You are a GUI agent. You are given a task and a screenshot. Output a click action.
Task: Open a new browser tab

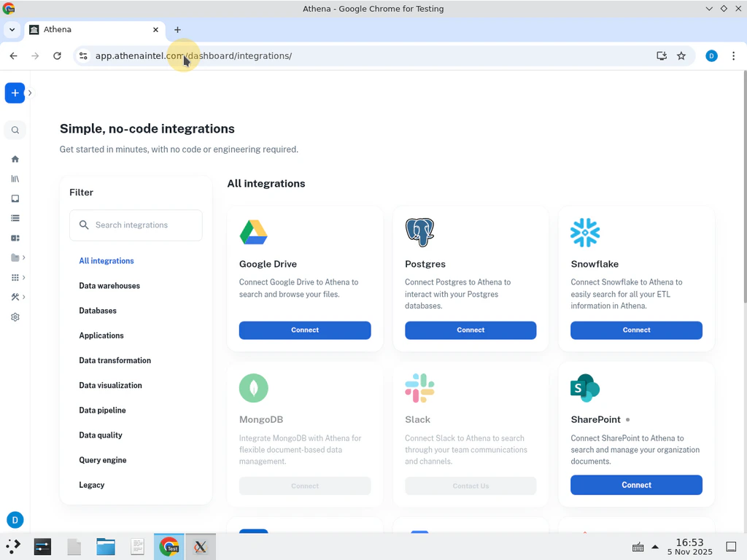[x=177, y=29]
